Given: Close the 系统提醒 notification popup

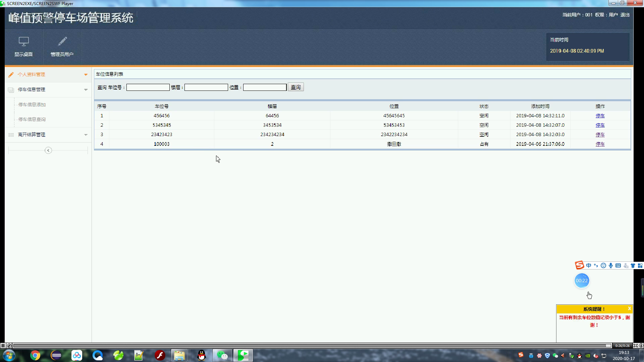Looking at the screenshot, I should (629, 308).
